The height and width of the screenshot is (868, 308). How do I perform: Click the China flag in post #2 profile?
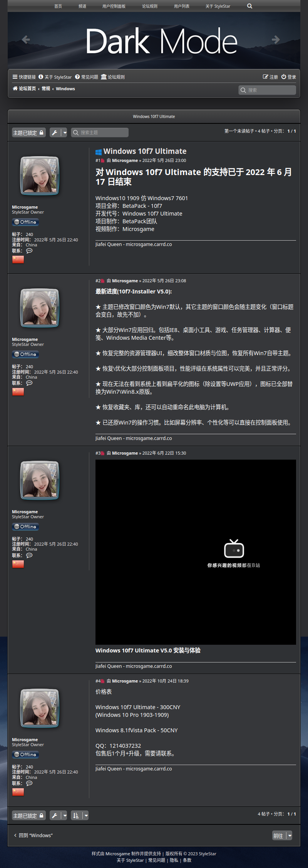(18, 392)
